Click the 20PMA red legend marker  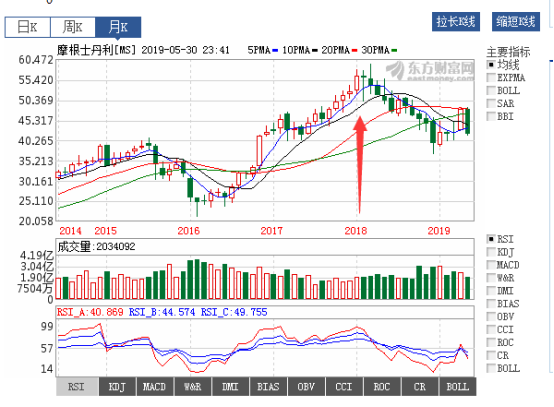pyautogui.click(x=354, y=51)
